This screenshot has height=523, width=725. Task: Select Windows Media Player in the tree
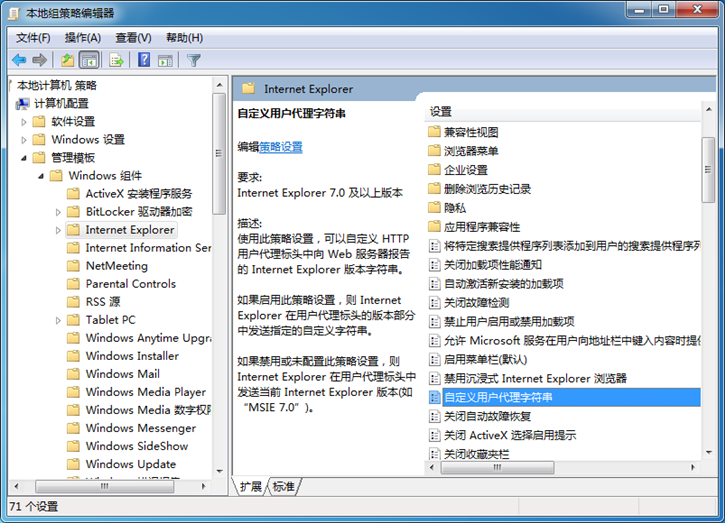[145, 392]
